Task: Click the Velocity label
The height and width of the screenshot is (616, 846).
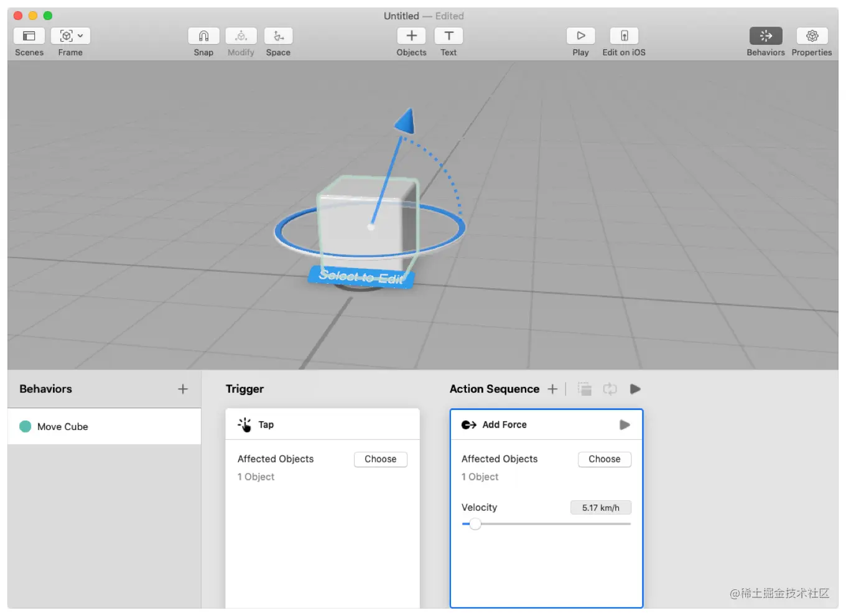Action: pos(479,507)
